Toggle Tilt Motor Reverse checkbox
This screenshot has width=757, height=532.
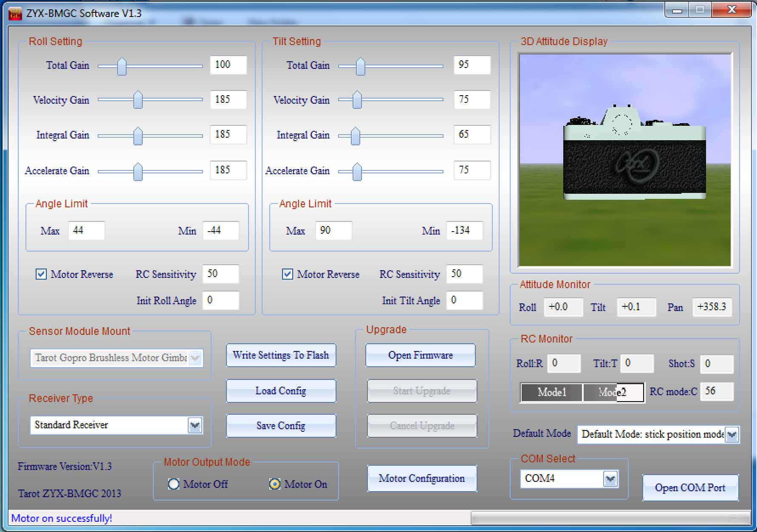click(287, 274)
